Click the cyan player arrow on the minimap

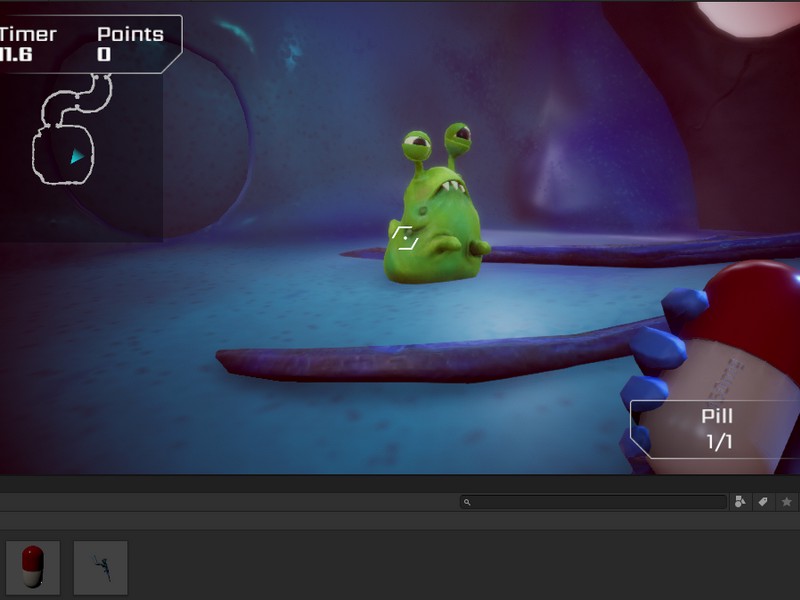click(77, 156)
